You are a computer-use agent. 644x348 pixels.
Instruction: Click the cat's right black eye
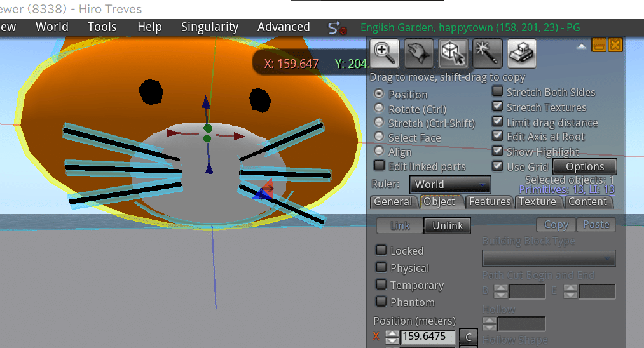pyautogui.click(x=260, y=100)
